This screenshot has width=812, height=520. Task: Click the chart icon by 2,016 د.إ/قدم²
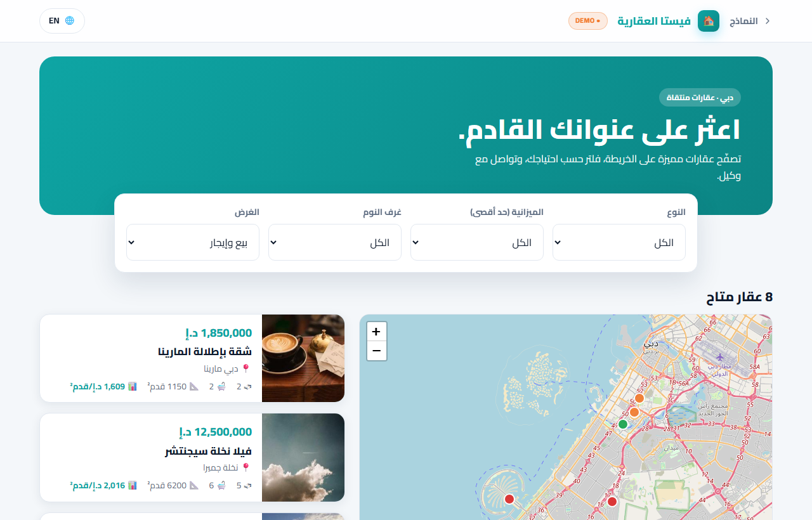(x=133, y=486)
